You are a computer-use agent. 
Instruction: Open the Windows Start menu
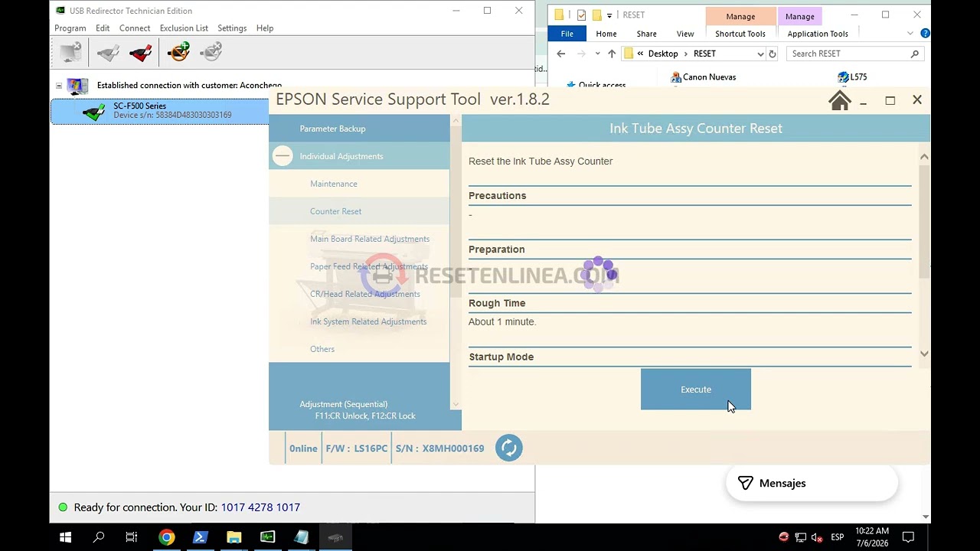(x=65, y=537)
